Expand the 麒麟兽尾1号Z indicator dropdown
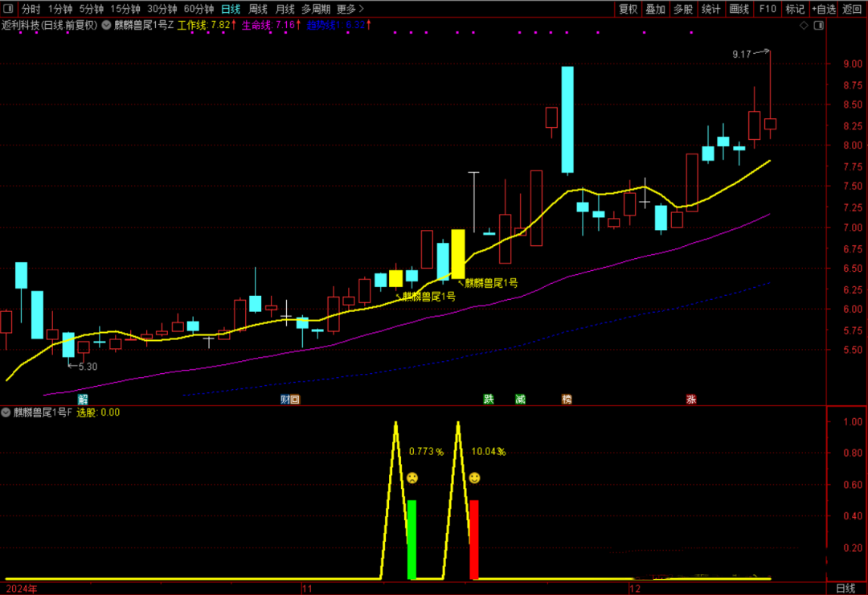The width and height of the screenshot is (868, 595). [x=107, y=25]
